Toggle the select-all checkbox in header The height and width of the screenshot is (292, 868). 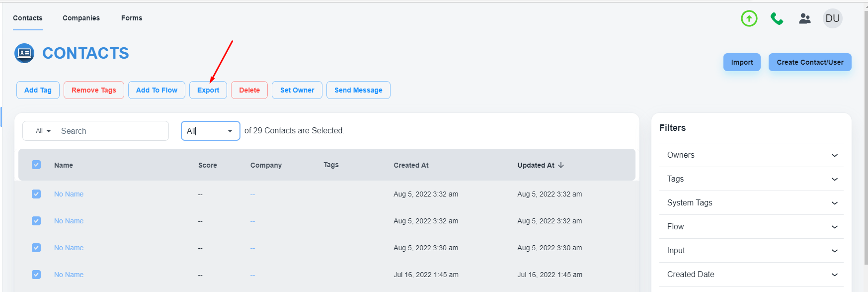(36, 165)
